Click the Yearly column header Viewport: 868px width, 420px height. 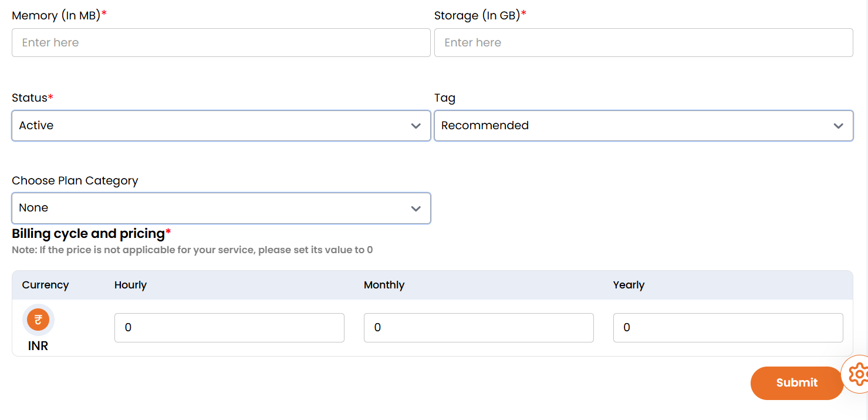629,285
